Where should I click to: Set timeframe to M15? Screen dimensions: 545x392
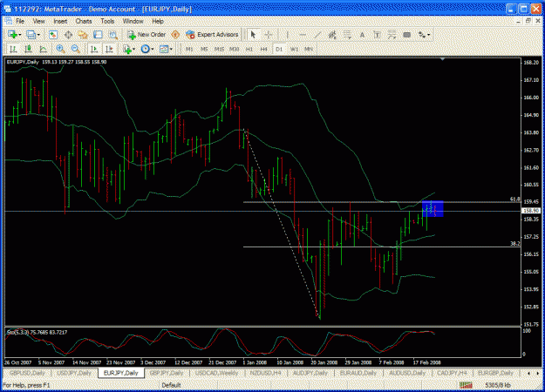219,49
